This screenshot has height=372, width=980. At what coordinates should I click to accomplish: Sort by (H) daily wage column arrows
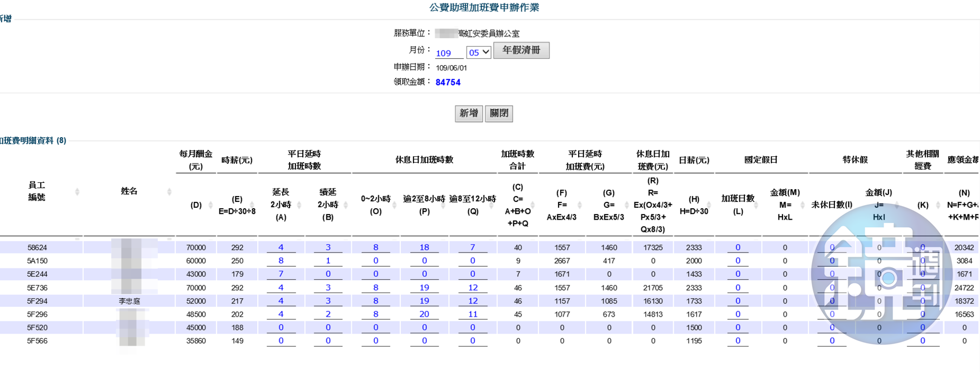(708, 205)
